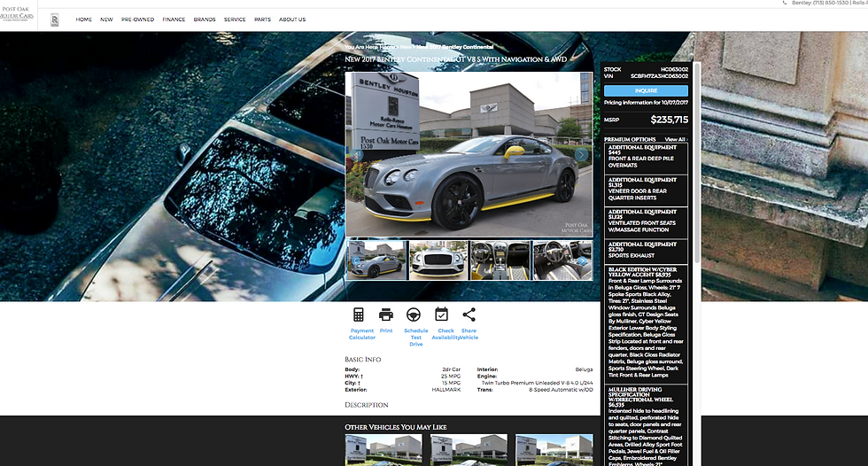
Task: Click the Check Availability calendar icon
Action: [x=441, y=315]
